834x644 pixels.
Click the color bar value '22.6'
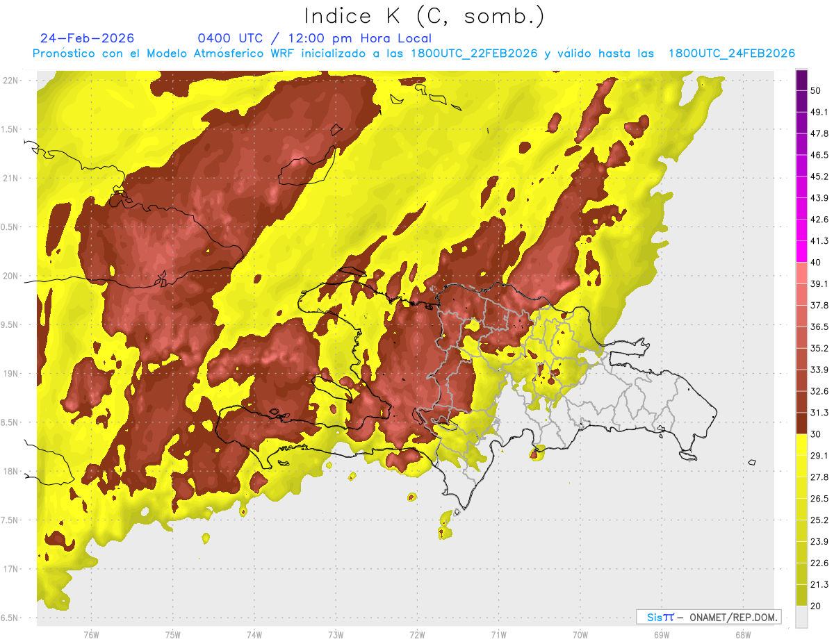tap(819, 563)
